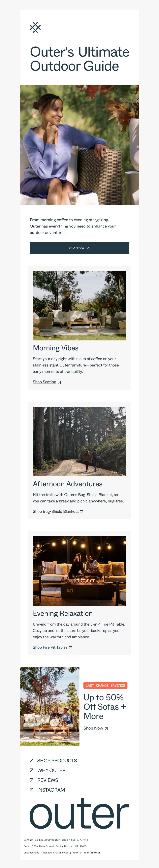Open the Shop Bug-Shield Blankets link

point(55,511)
